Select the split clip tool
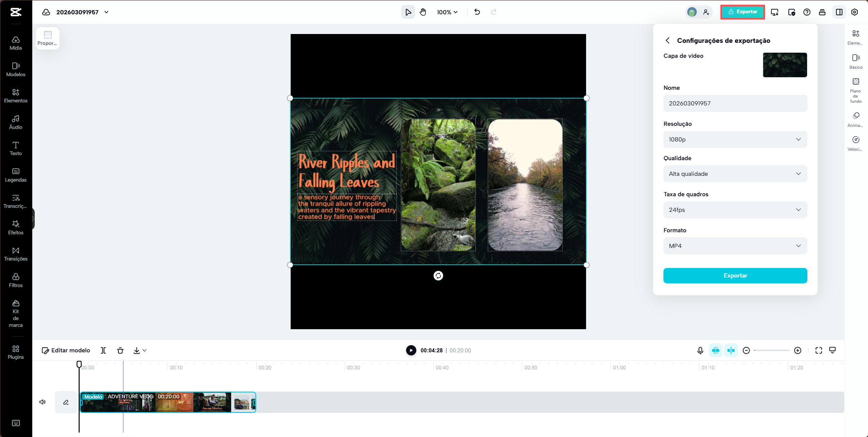The width and height of the screenshot is (868, 437). click(103, 350)
